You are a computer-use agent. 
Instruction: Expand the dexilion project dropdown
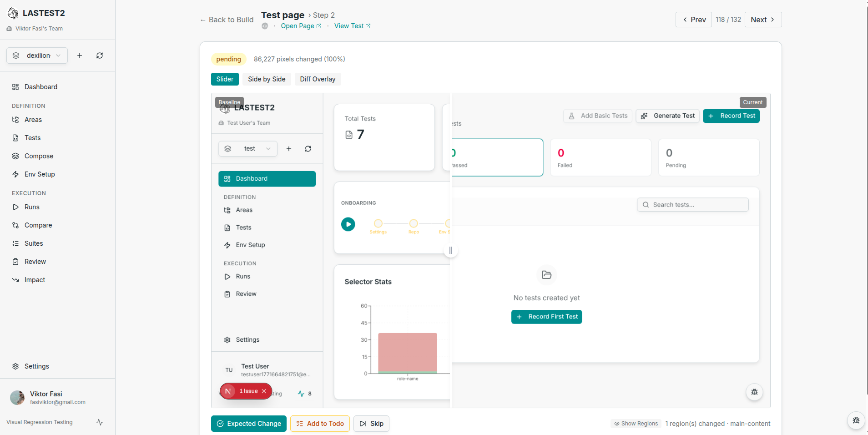(37, 56)
